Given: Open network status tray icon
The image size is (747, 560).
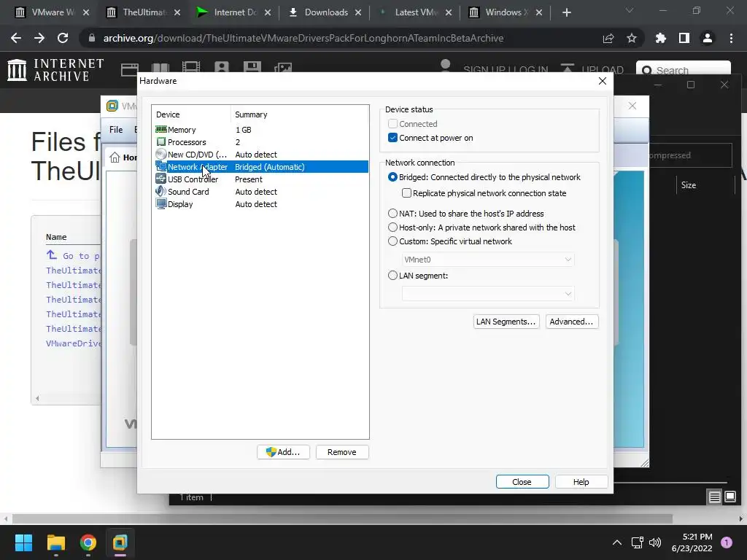Looking at the screenshot, I should coord(637,542).
